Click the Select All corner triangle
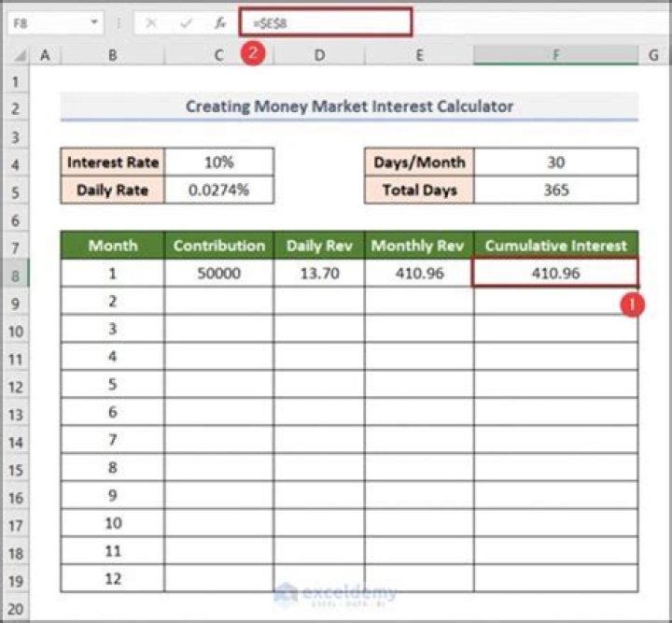 point(19,56)
